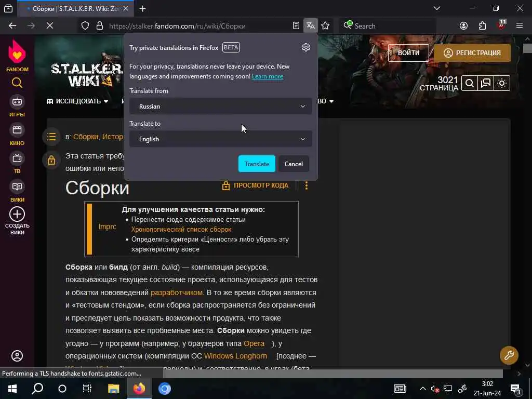
Task: Open the extensions puzzle icon
Action: 482,26
